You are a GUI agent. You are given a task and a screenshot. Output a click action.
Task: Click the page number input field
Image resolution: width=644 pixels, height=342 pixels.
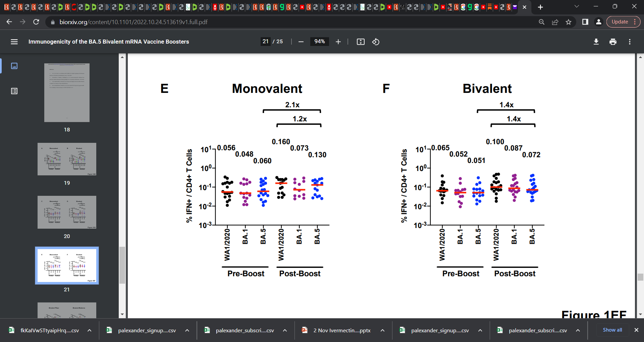click(x=266, y=42)
